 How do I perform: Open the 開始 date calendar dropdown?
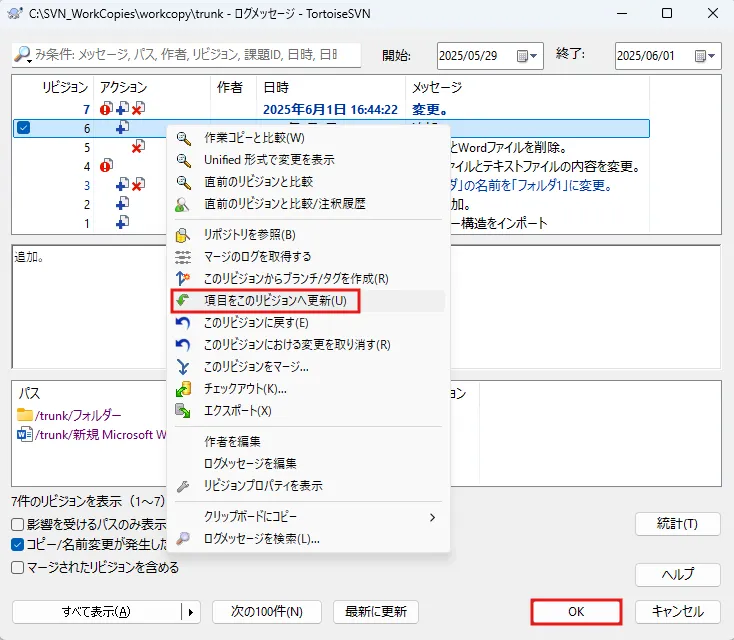[x=527, y=56]
